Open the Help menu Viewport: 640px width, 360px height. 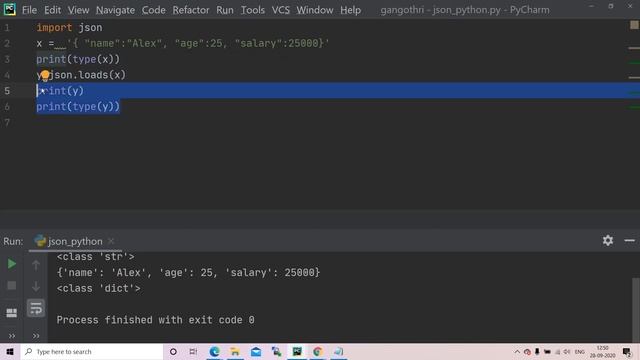351,10
